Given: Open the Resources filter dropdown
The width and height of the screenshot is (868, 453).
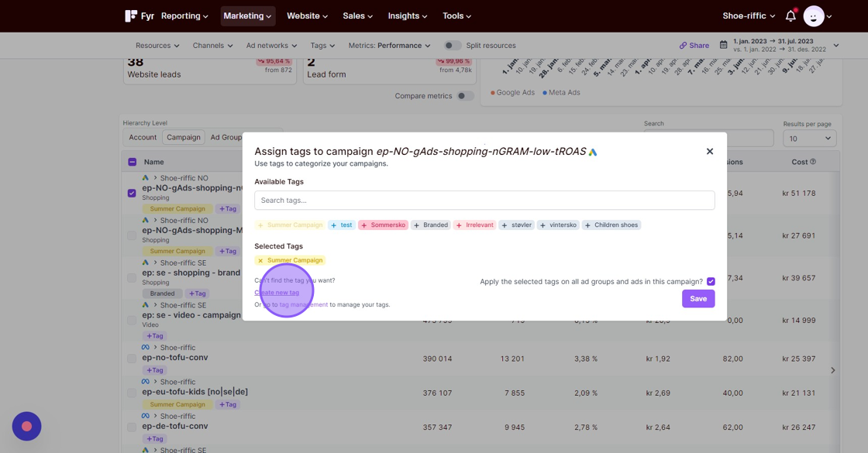Looking at the screenshot, I should click(x=157, y=46).
